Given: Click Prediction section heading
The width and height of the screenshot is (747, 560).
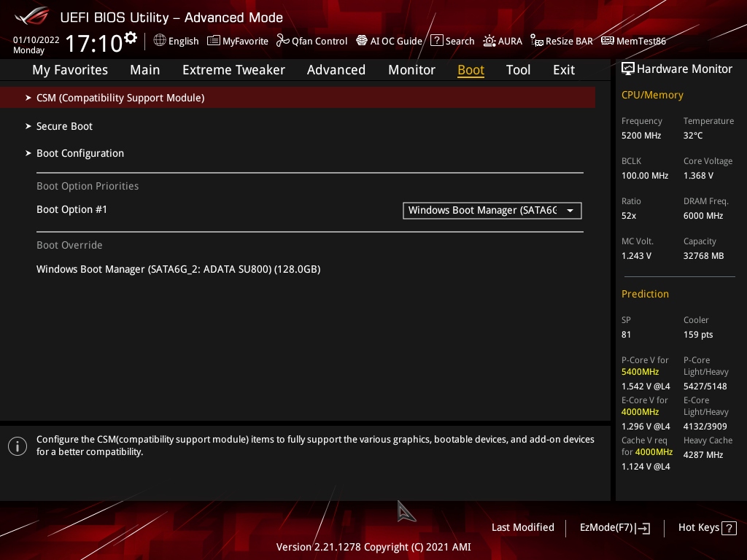Looking at the screenshot, I should 645,295.
